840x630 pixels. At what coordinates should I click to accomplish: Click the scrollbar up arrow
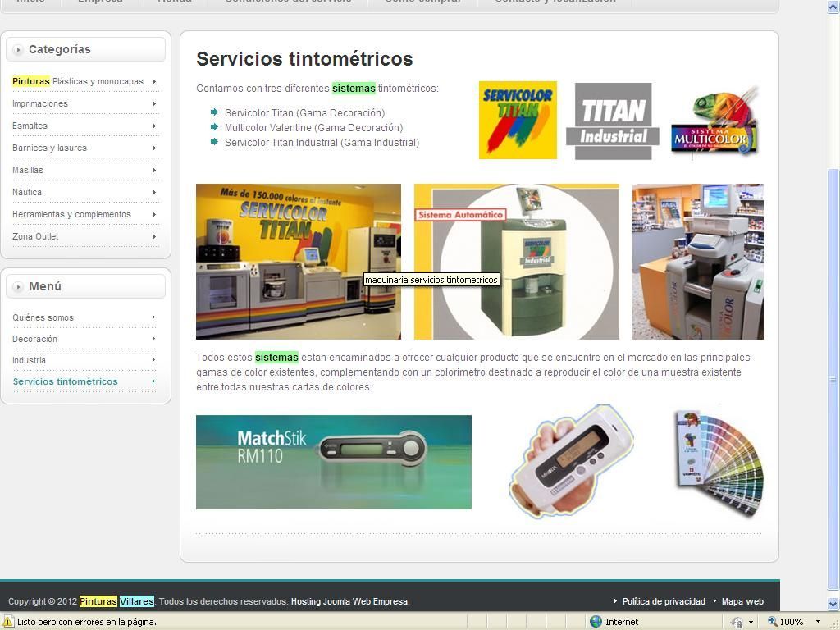(x=833, y=7)
